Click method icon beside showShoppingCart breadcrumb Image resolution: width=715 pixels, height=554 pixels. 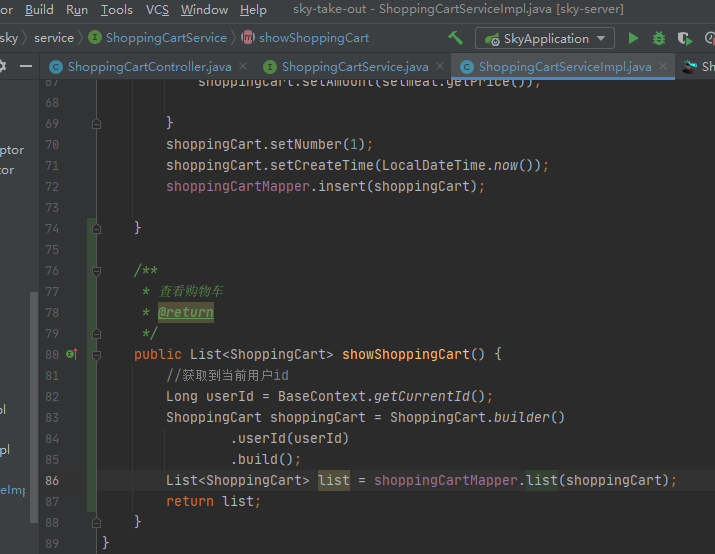248,37
